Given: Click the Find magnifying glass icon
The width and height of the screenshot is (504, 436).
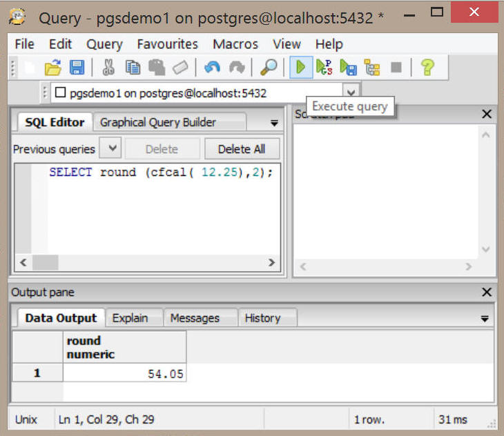Looking at the screenshot, I should tap(269, 68).
